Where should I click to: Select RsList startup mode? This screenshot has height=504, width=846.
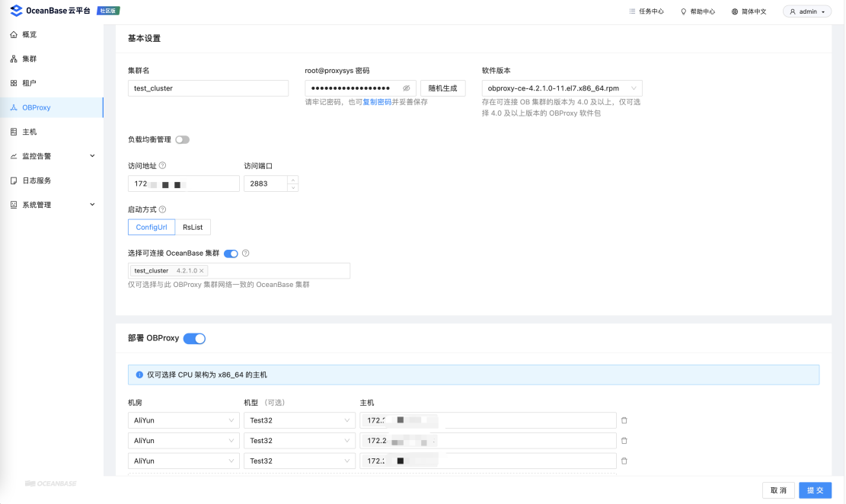pos(193,227)
